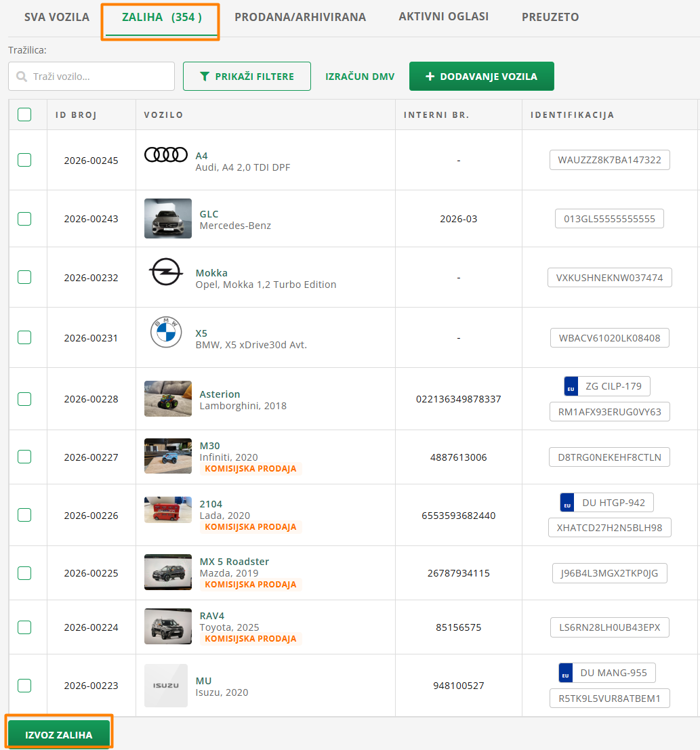Go to the Aktivni oglasi tab
This screenshot has height=750, width=700.
point(443,17)
